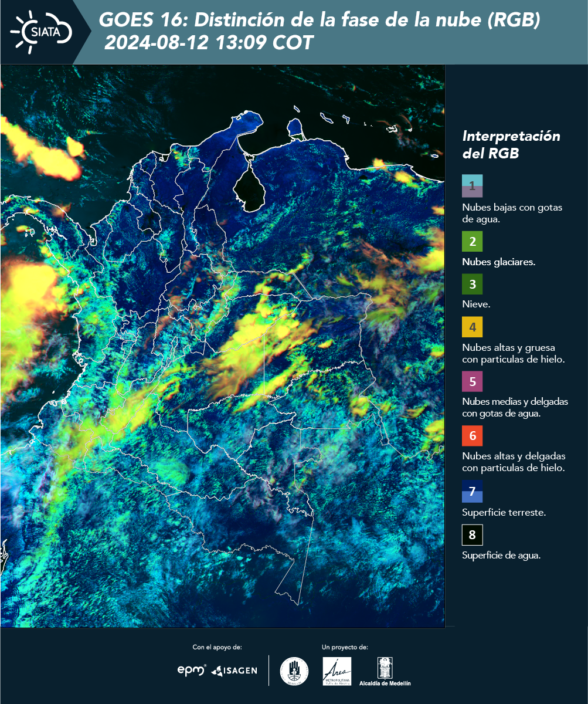Select yellow swatch 4 in the legend
This screenshot has height=704, width=588.
pyautogui.click(x=472, y=327)
